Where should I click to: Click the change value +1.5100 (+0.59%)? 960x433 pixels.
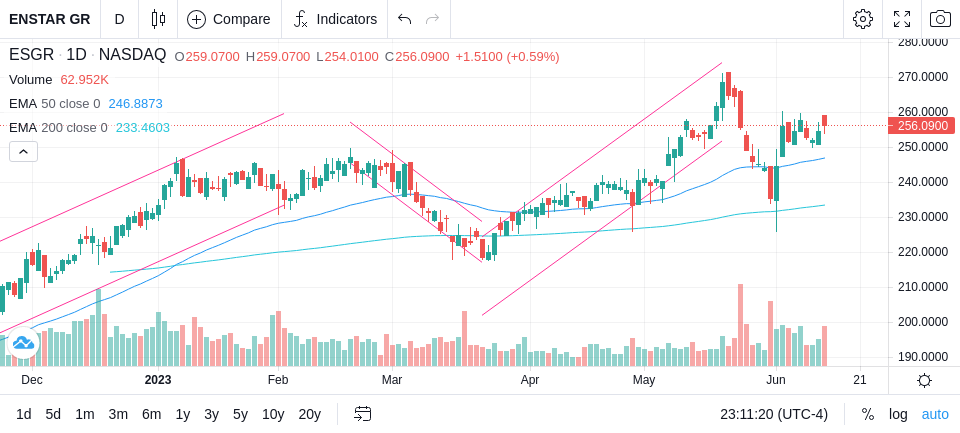coord(508,57)
